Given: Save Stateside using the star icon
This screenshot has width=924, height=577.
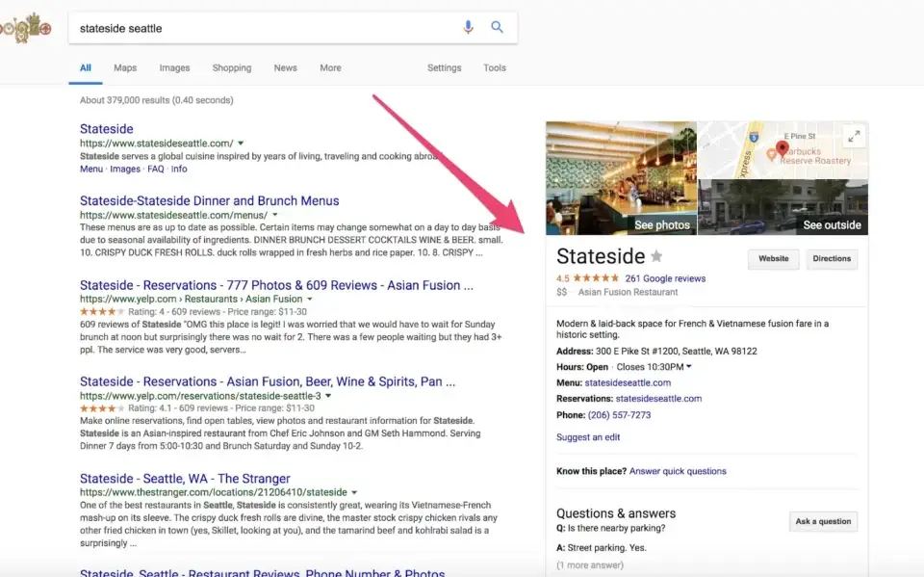Looking at the screenshot, I should (656, 256).
